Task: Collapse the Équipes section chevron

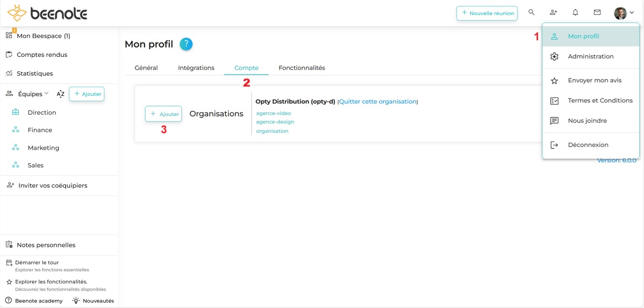Action: coord(47,93)
